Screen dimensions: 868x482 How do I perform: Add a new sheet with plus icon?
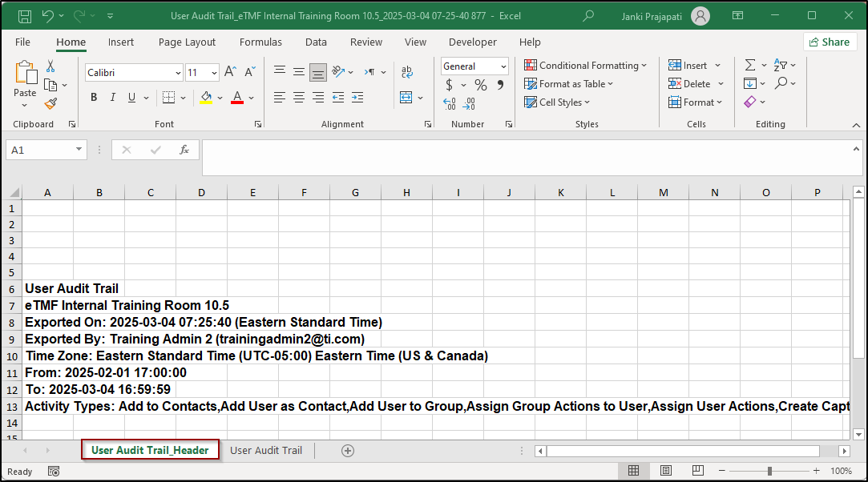(x=348, y=451)
